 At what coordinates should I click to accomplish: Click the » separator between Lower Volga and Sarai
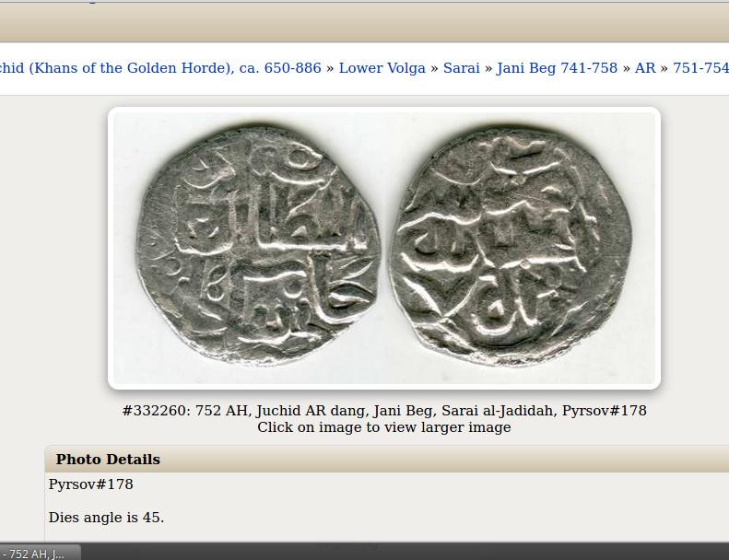click(434, 68)
